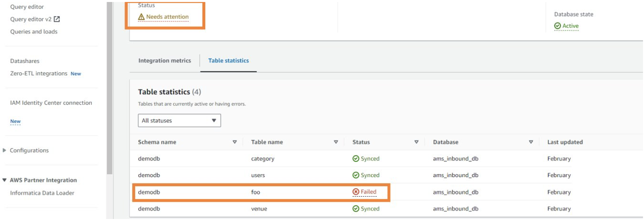The image size is (644, 222).
Task: Open Queries and loads page
Action: pos(34,32)
